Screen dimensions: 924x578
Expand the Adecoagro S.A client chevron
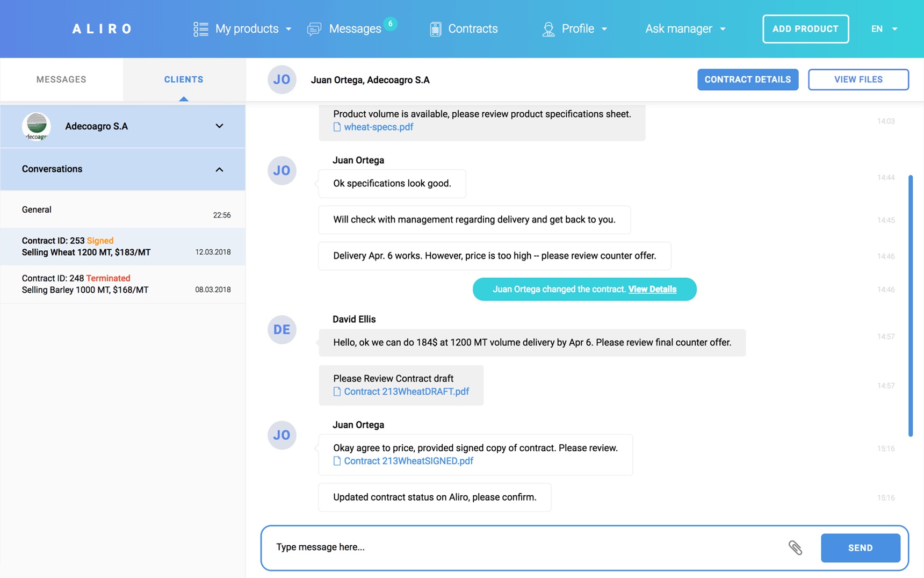(219, 126)
